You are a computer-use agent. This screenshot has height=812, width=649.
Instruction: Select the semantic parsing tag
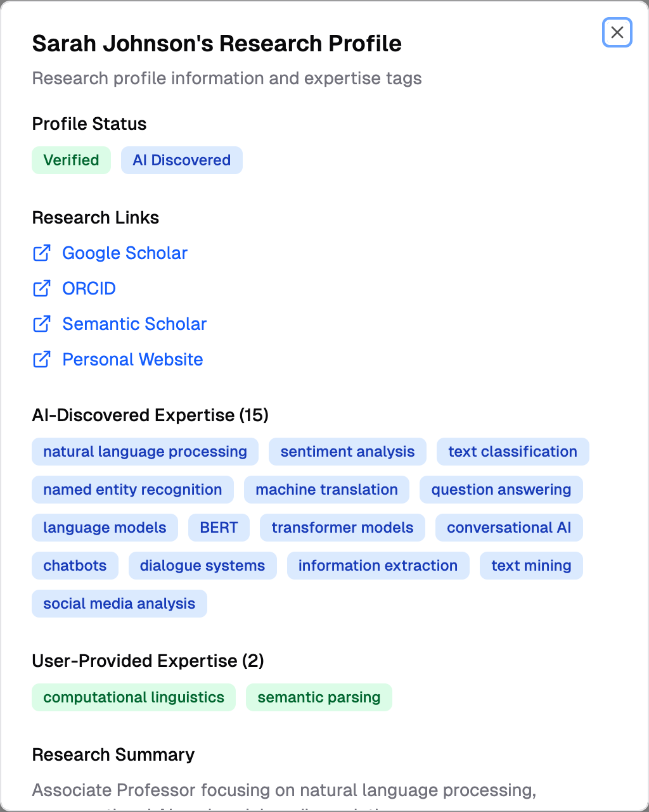pyautogui.click(x=319, y=697)
